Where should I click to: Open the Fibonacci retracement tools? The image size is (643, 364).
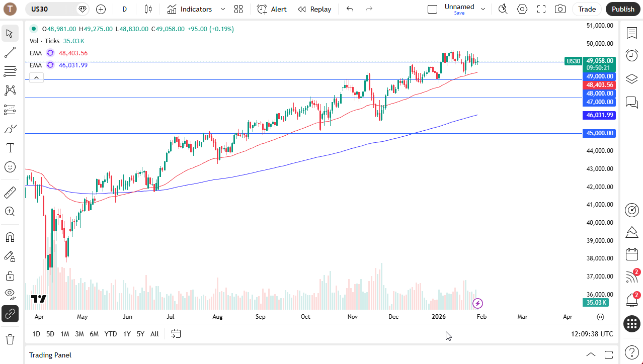[10, 71]
